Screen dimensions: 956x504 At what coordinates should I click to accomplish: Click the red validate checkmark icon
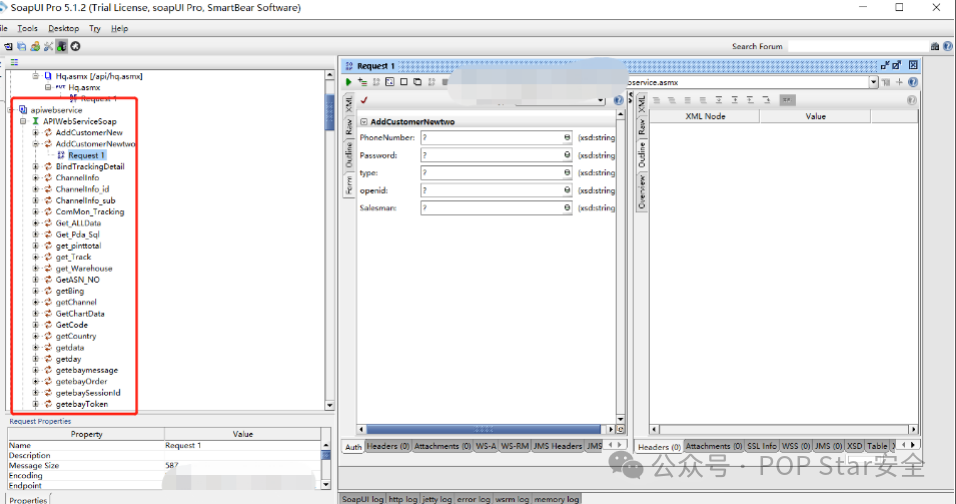364,100
